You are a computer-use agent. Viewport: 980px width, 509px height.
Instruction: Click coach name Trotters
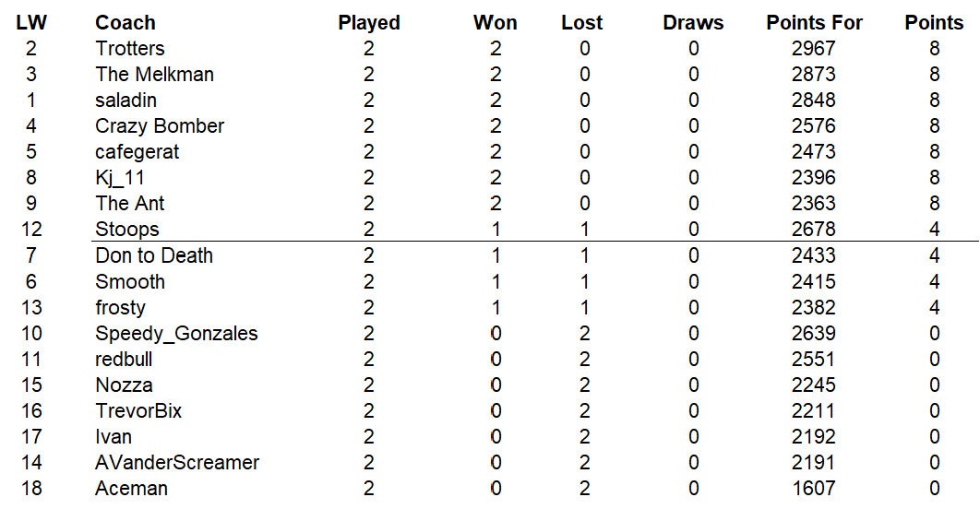(x=130, y=49)
